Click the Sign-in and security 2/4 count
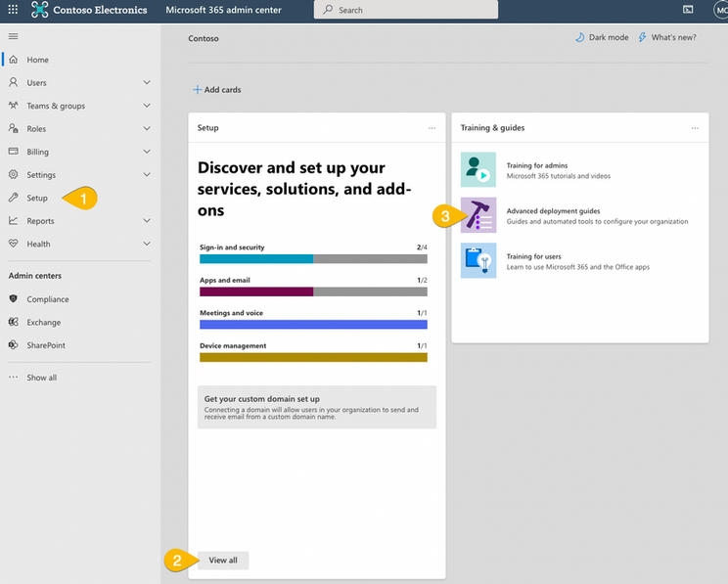This screenshot has width=728, height=584. (422, 247)
